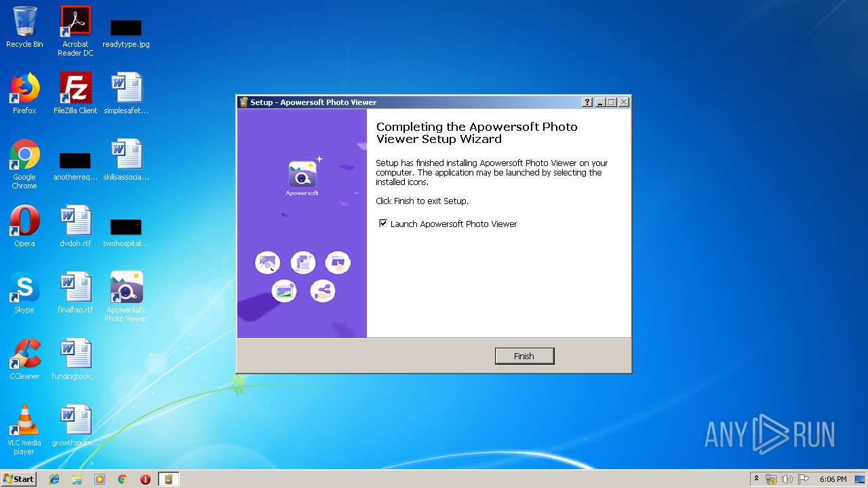Open the Recycle Bin desktop icon
Viewport: 868px width, 488px height.
click(x=24, y=27)
